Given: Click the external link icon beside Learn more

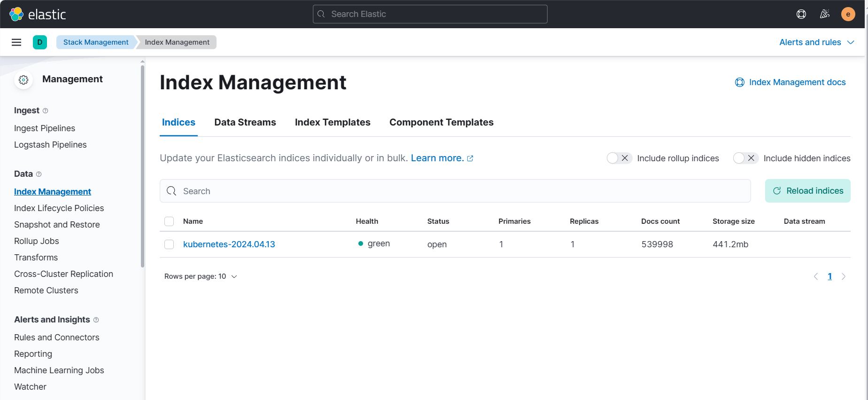Looking at the screenshot, I should click(x=470, y=159).
